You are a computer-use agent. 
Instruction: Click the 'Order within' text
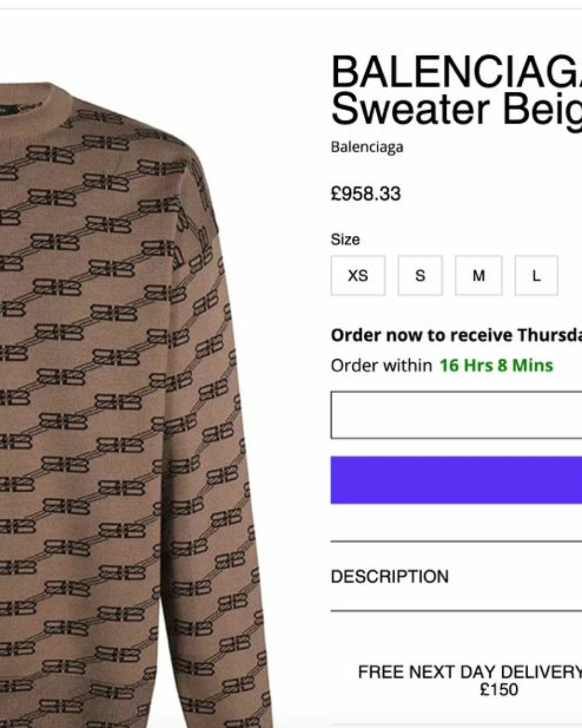tap(382, 365)
